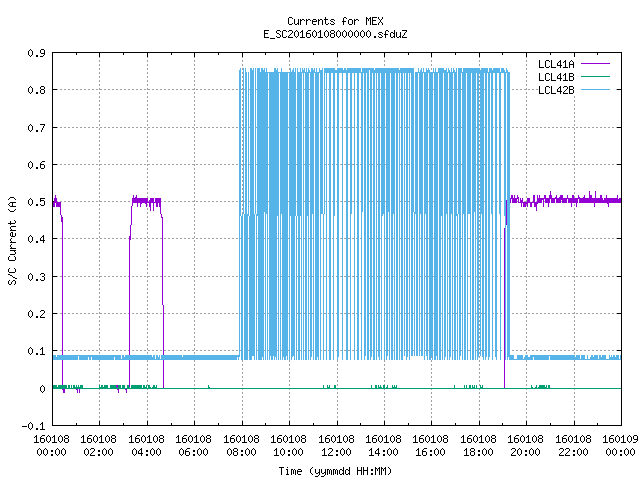Click the purple LCL41A trace after 20:00

click(x=565, y=200)
